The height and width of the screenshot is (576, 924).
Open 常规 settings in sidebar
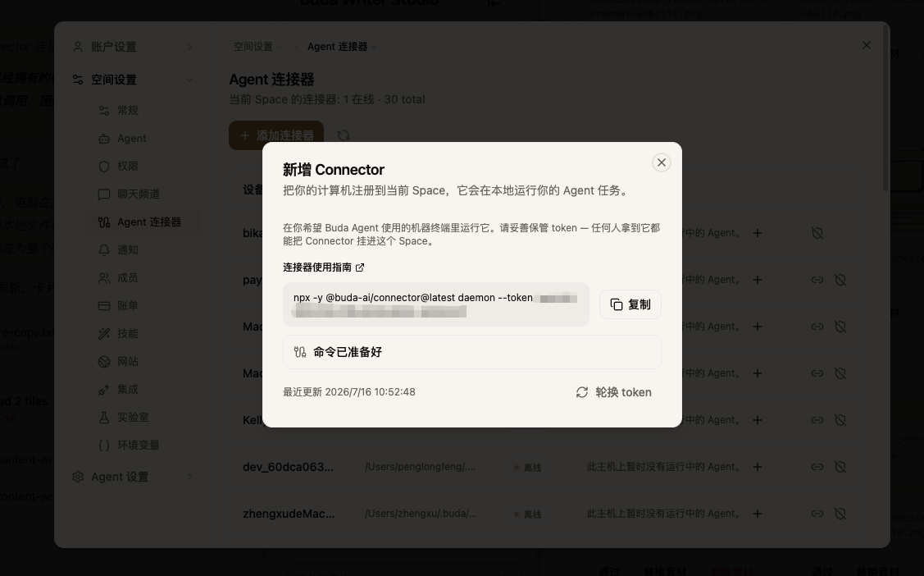[142, 111]
